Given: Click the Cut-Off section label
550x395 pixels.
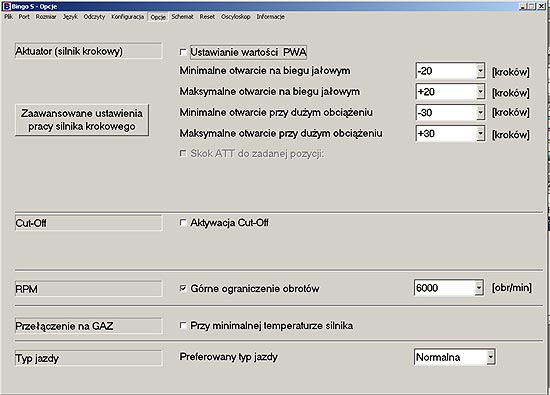Looking at the screenshot, I should (88, 223).
